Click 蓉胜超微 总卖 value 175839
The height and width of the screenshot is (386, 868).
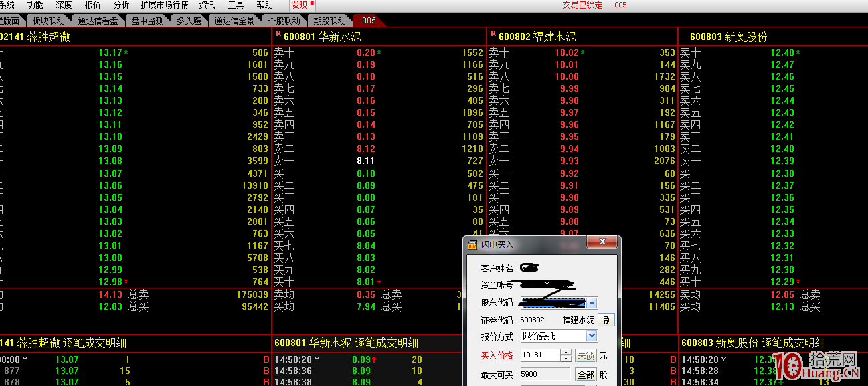click(252, 294)
